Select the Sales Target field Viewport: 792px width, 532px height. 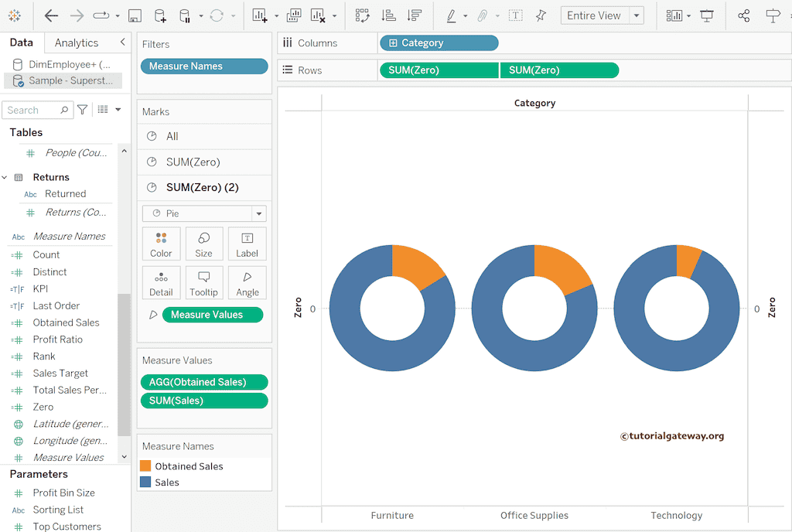pos(60,373)
